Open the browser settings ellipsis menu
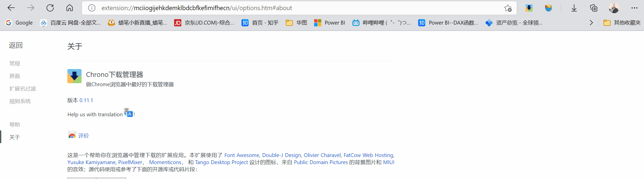 click(634, 8)
